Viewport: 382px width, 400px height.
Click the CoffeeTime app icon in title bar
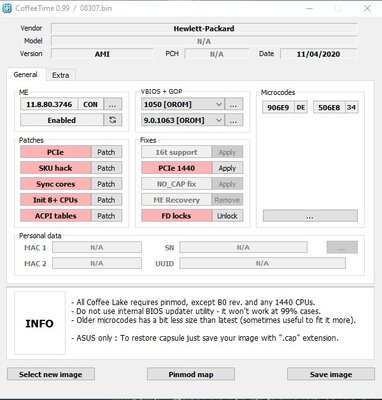7,8
